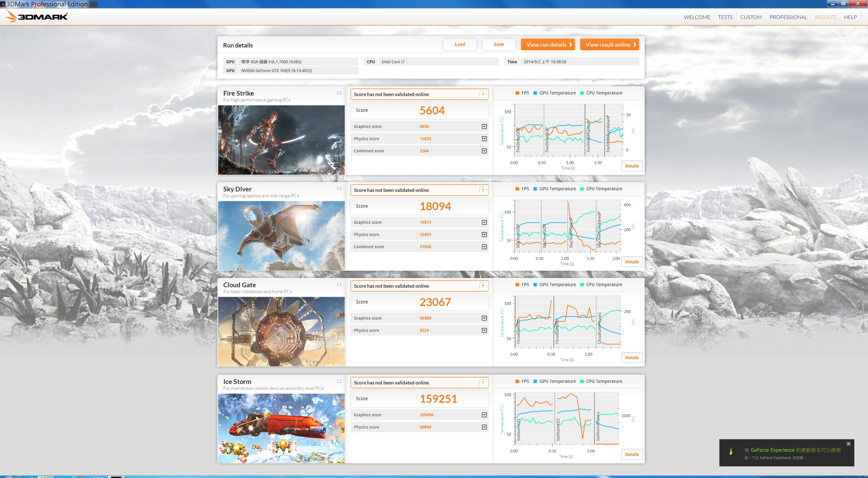Expand Ice Storm Graphics score details
This screenshot has height=478, width=868.
484,415
